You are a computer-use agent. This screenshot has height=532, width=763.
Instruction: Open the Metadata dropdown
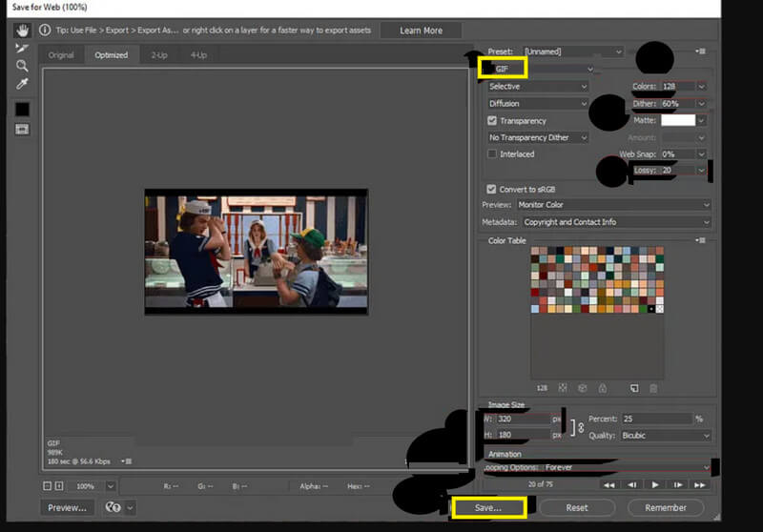pyautogui.click(x=616, y=222)
